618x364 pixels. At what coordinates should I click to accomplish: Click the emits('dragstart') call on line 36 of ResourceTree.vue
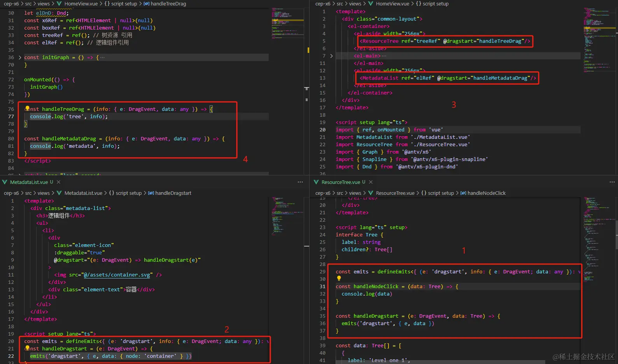pyautogui.click(x=388, y=324)
